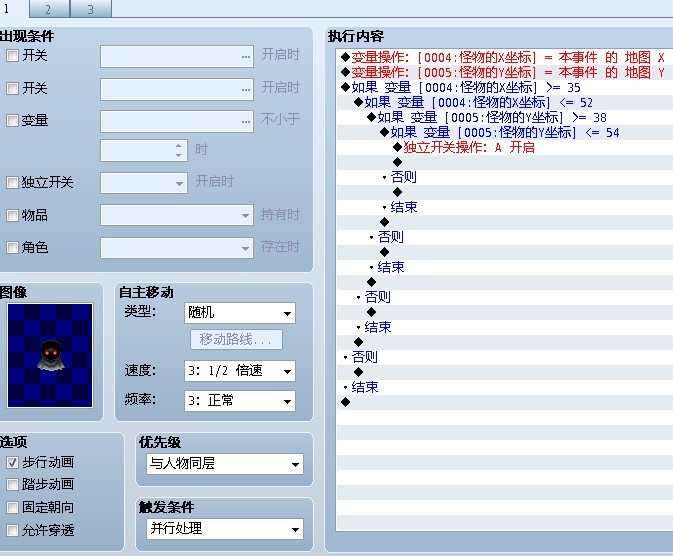Select the outermost 结束 line
Image resolution: width=673 pixels, height=556 pixels.
click(505, 387)
